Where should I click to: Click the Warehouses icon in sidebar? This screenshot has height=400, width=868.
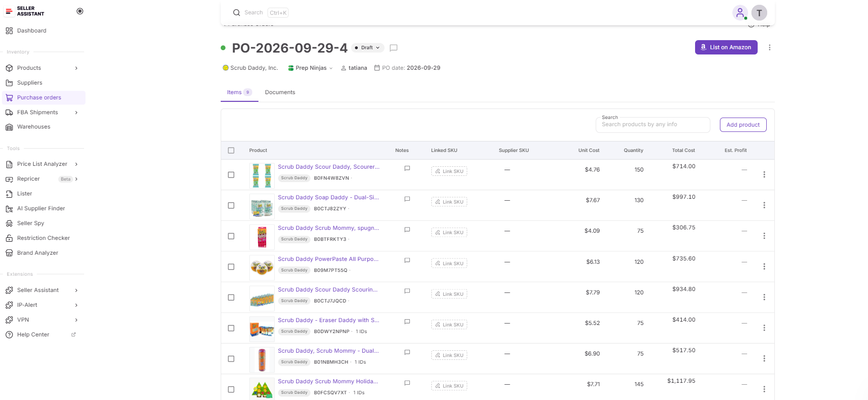(x=9, y=127)
